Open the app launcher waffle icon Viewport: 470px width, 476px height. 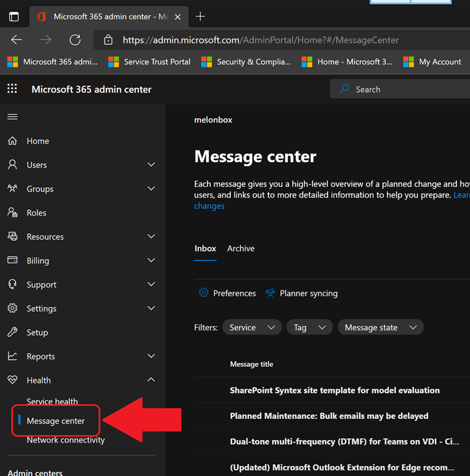pos(12,89)
